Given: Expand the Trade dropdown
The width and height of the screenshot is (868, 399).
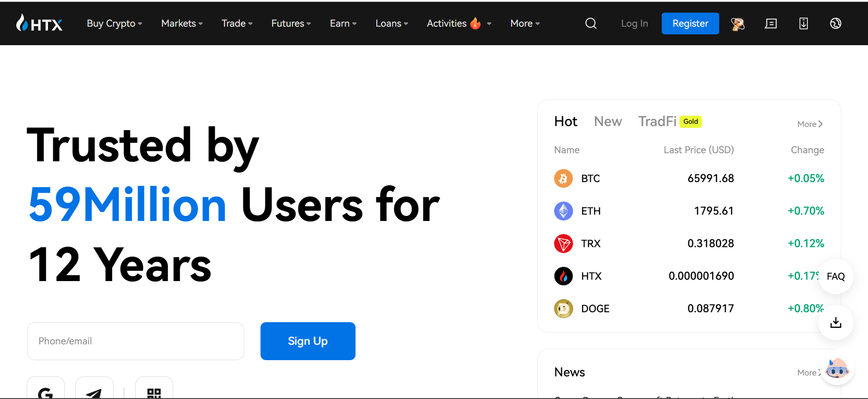Looking at the screenshot, I should 237,23.
